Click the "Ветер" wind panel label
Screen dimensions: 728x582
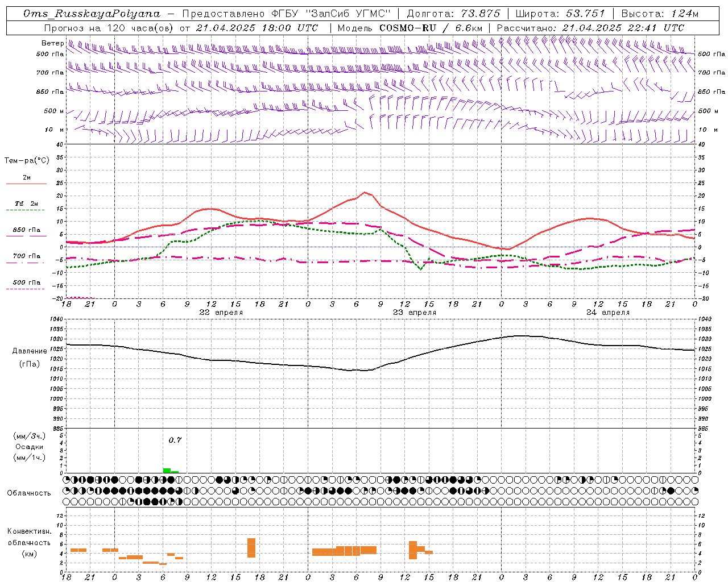[53, 43]
